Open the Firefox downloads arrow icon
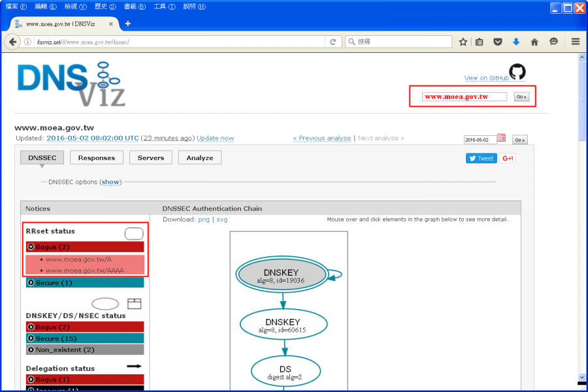The width and height of the screenshot is (588, 392). pos(516,42)
